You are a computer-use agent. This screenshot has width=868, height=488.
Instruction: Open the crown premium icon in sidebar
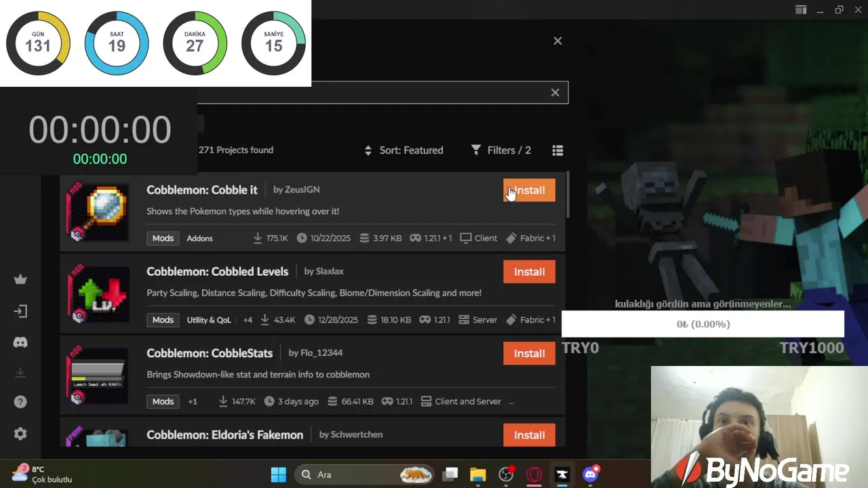click(x=20, y=279)
